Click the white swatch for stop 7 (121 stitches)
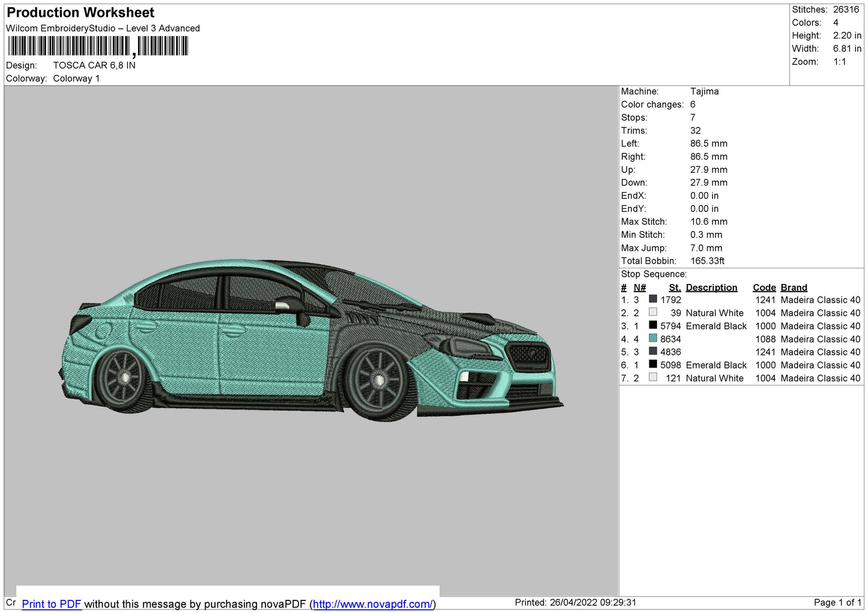This screenshot has width=868, height=613. click(653, 378)
